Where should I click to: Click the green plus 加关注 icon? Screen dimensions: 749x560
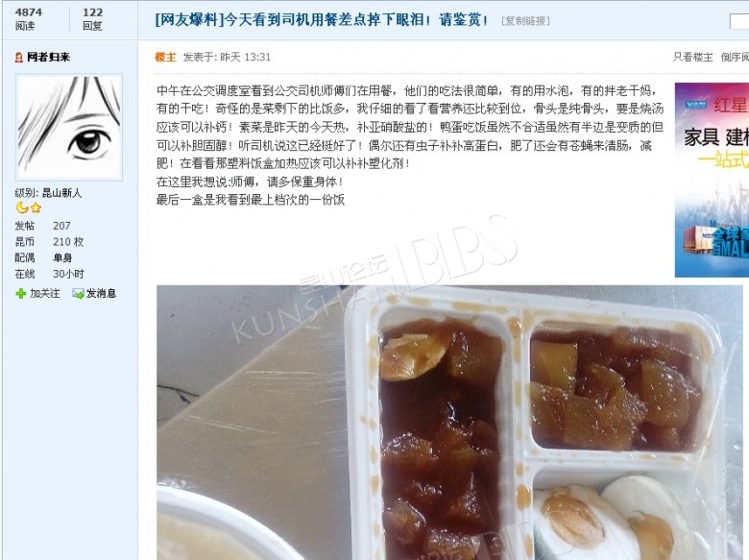click(20, 293)
